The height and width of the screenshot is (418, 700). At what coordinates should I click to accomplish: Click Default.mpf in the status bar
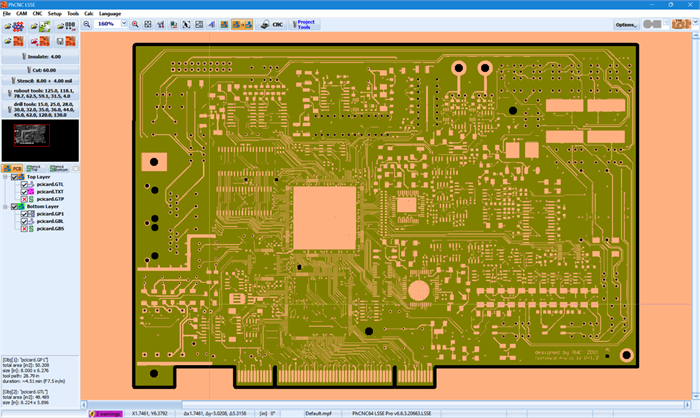click(318, 414)
